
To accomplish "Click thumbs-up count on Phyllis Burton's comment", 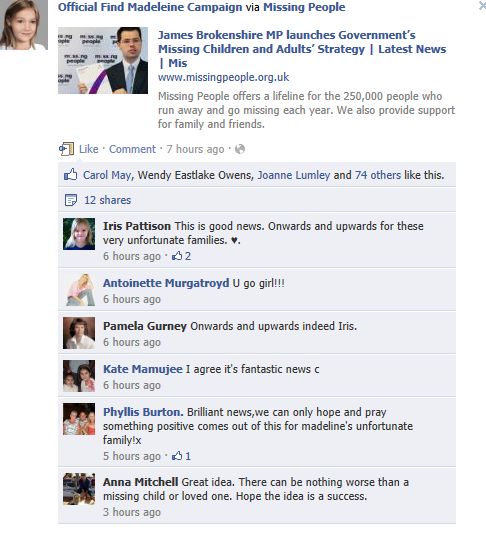I will [x=182, y=456].
